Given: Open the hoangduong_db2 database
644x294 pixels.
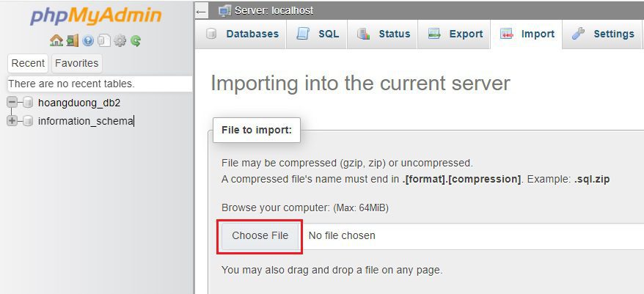Looking at the screenshot, I should (79, 103).
